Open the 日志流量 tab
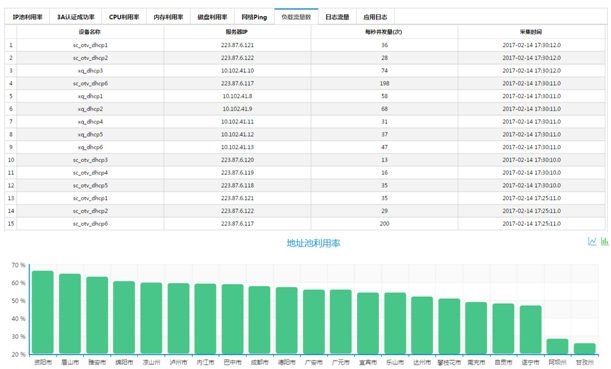 pos(337,17)
